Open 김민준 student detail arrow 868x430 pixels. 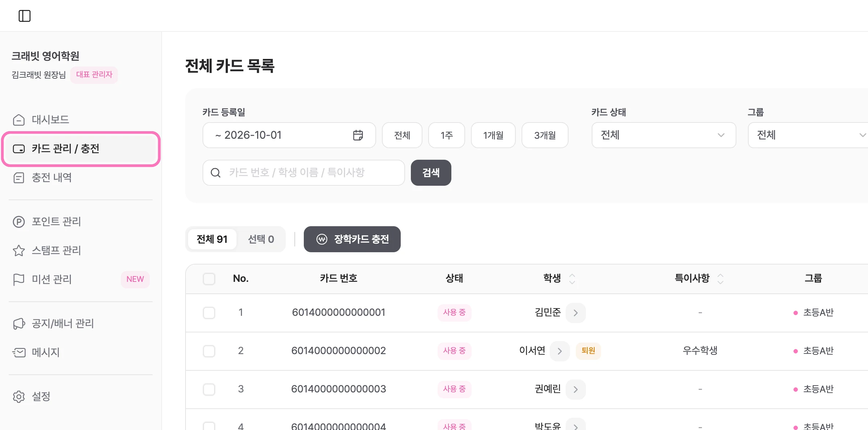point(575,313)
